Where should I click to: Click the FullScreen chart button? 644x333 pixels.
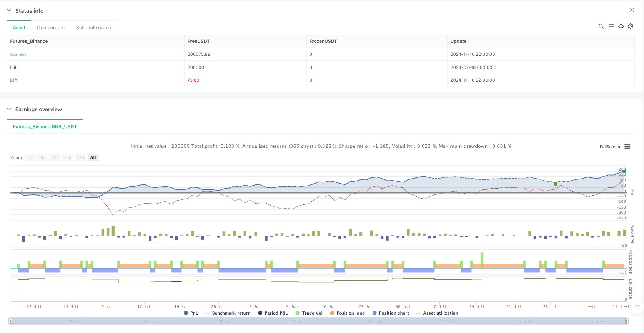(610, 147)
